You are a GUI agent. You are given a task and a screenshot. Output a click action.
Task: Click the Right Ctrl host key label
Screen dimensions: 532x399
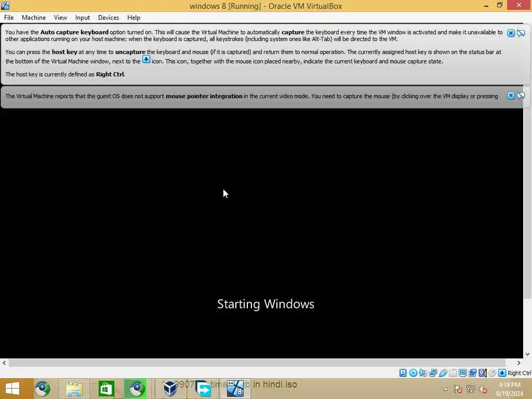coord(520,373)
